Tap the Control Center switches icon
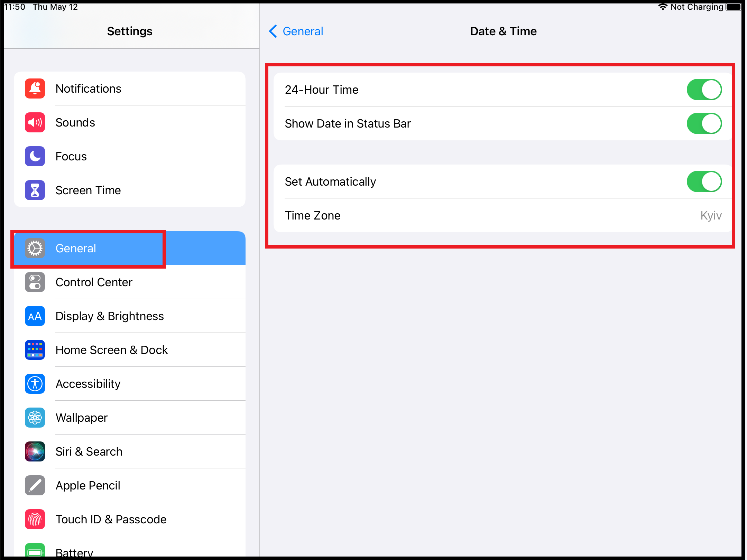 click(x=35, y=282)
